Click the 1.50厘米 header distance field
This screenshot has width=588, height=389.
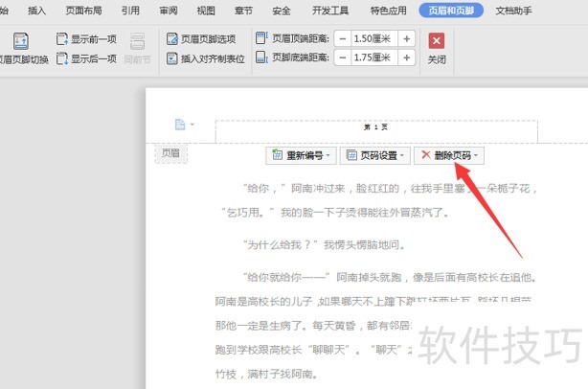373,38
